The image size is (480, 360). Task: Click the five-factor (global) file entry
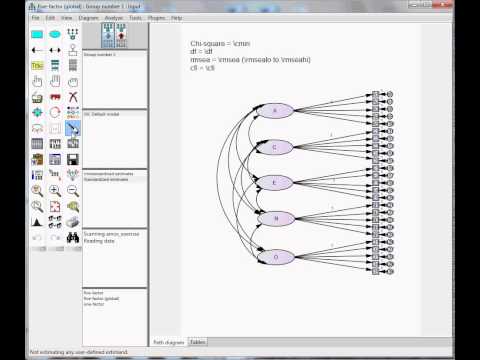pos(101,299)
